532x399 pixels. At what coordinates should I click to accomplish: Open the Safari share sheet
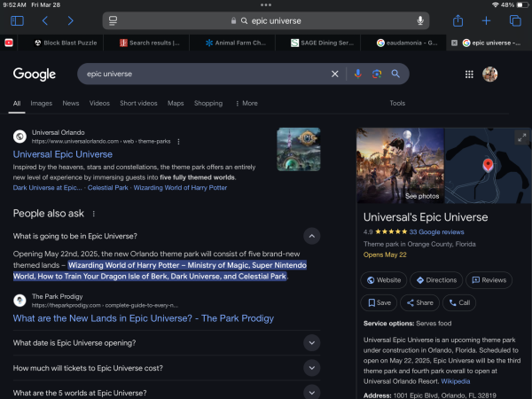pyautogui.click(x=458, y=20)
